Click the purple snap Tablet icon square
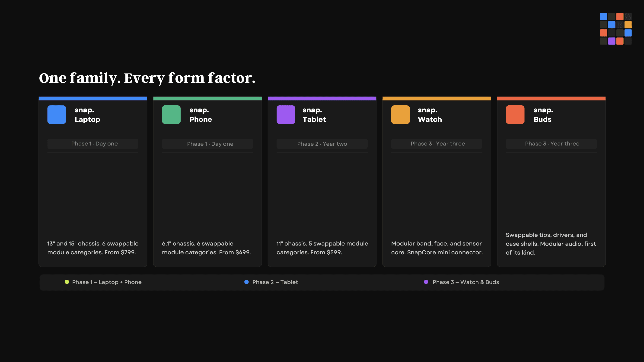The width and height of the screenshot is (644, 362). pos(286,115)
